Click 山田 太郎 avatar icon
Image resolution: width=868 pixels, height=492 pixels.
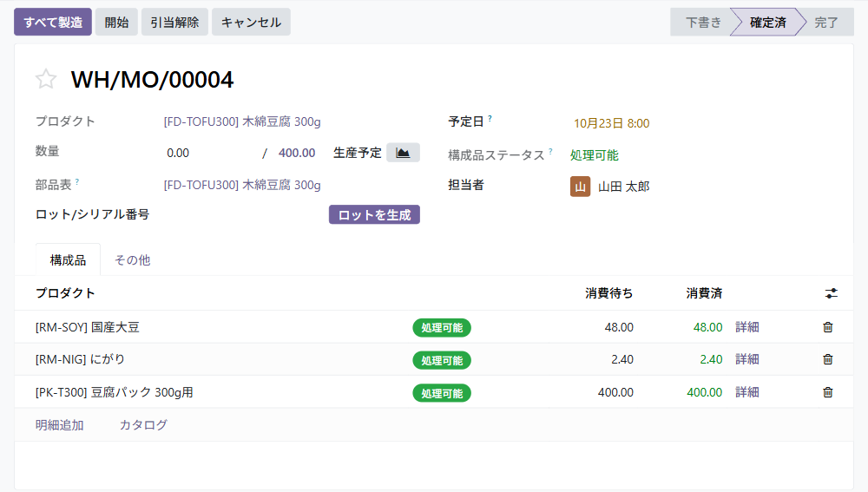click(x=580, y=187)
